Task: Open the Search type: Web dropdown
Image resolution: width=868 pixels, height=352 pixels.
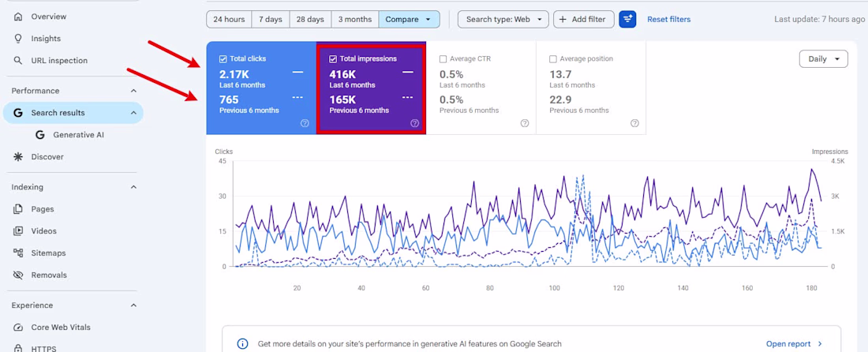Action: click(503, 20)
